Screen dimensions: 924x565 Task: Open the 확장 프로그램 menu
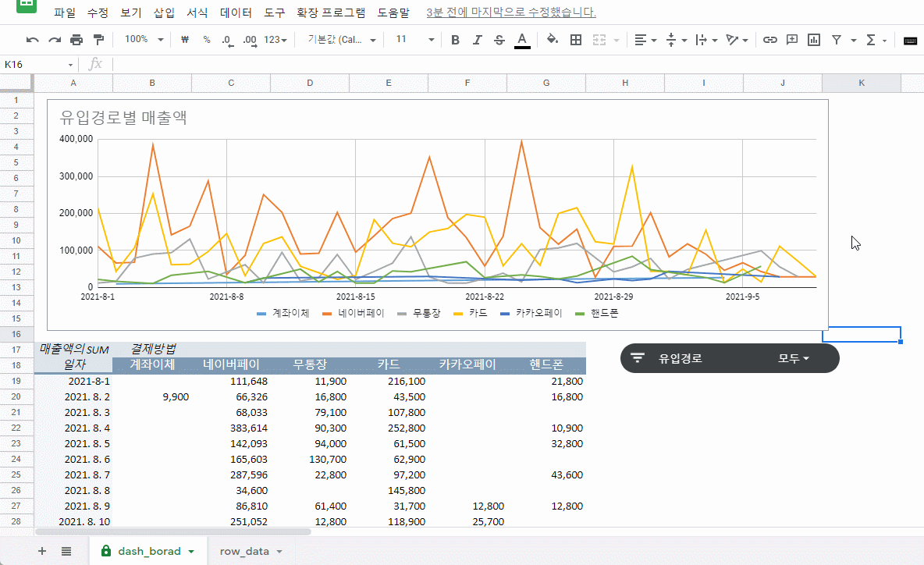(331, 12)
